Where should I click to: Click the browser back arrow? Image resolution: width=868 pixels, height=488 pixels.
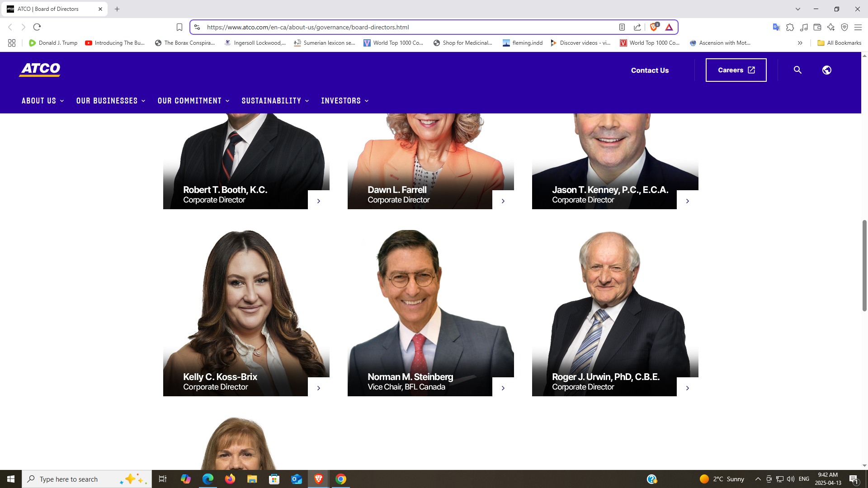(10, 27)
